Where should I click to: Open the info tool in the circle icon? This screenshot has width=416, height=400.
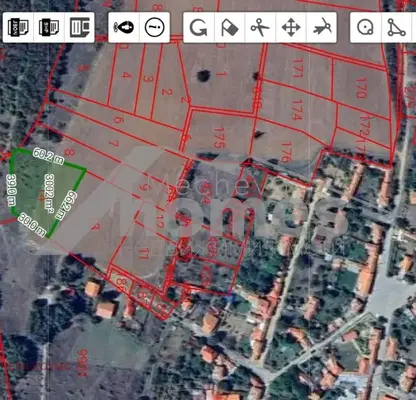[x=155, y=27]
